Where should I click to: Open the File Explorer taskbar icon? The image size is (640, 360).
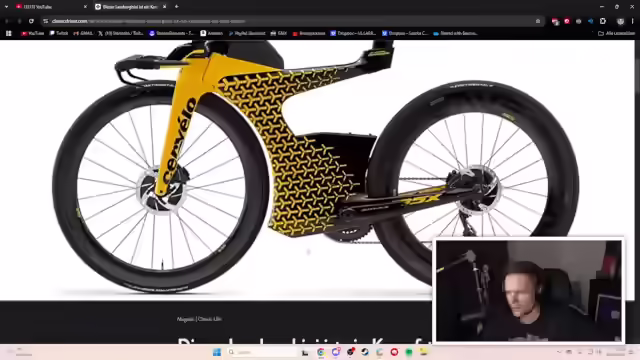pyautogui.click(x=305, y=352)
